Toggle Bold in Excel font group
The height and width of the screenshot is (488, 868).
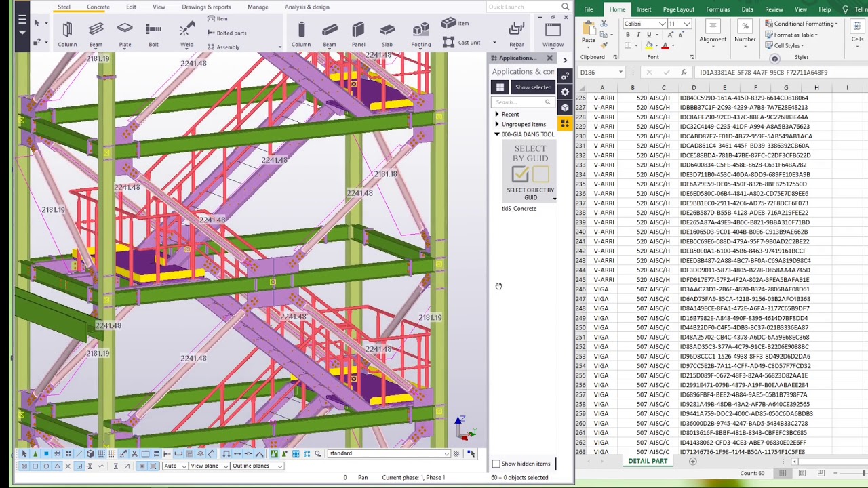(x=628, y=35)
